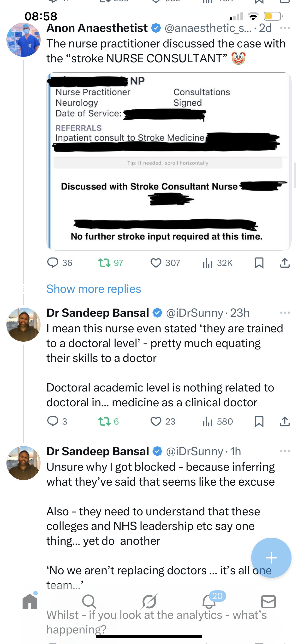This screenshot has height=644, width=298.
Task: Compose a new post with plus button
Action: 271,558
